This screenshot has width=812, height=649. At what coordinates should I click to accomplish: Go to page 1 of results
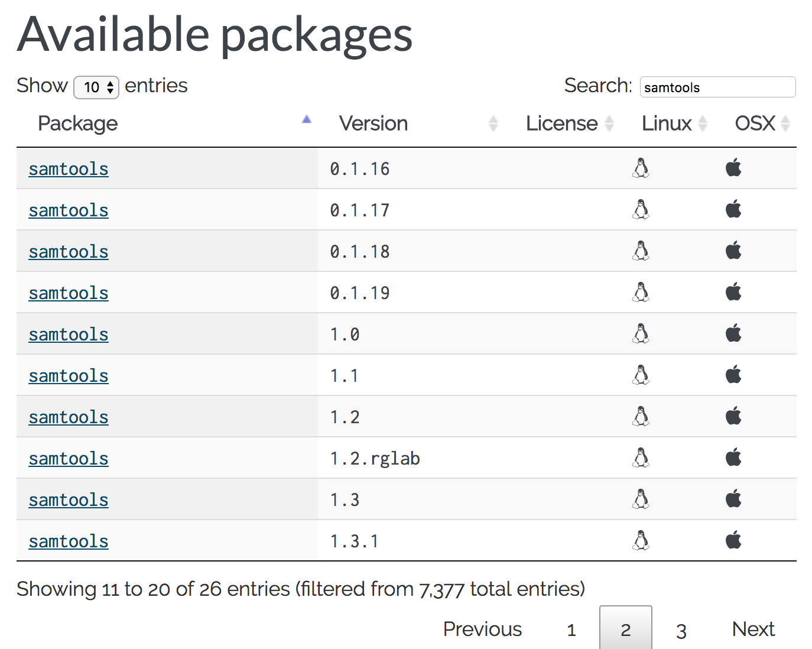(x=571, y=630)
